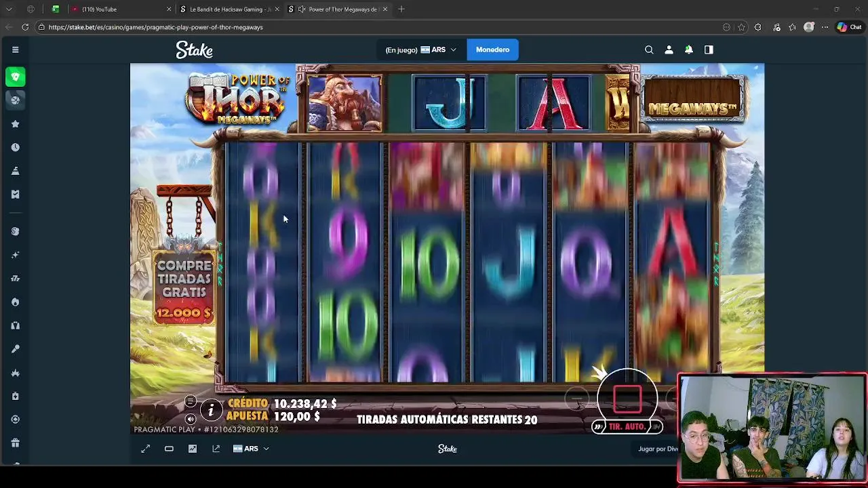Enter fullscreen with the expand arrows icon

click(145, 449)
